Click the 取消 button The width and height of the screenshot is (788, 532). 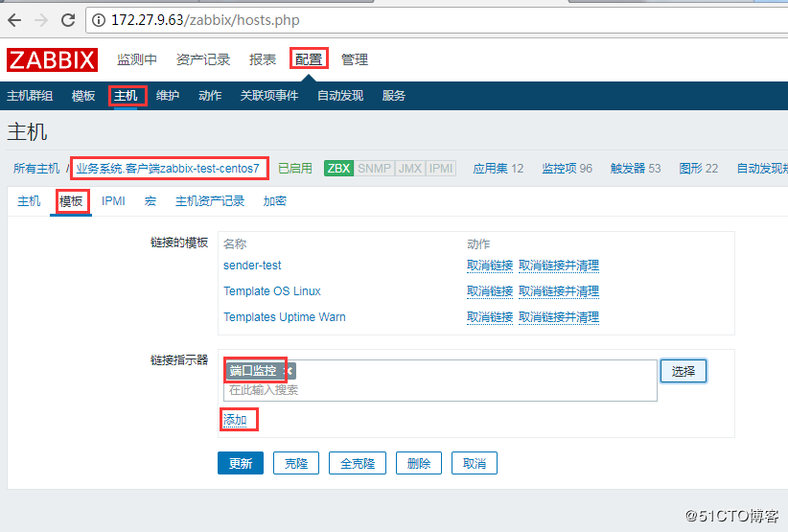pyautogui.click(x=475, y=463)
